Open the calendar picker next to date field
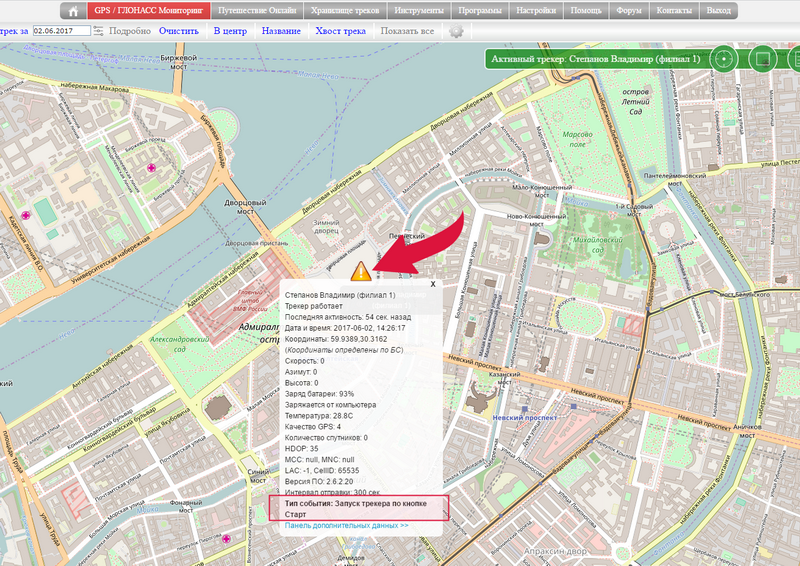This screenshot has width=800, height=566. [x=98, y=31]
